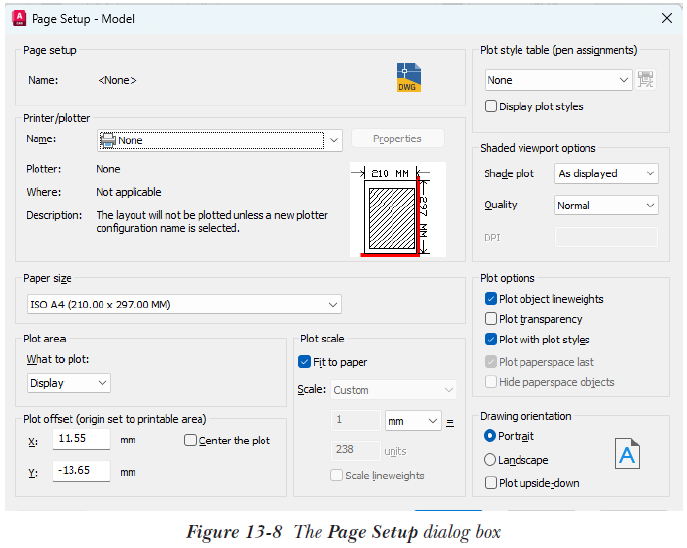Viewport: 687px width, 548px height.
Task: Enable Center the plot checkbox
Action: [x=190, y=440]
